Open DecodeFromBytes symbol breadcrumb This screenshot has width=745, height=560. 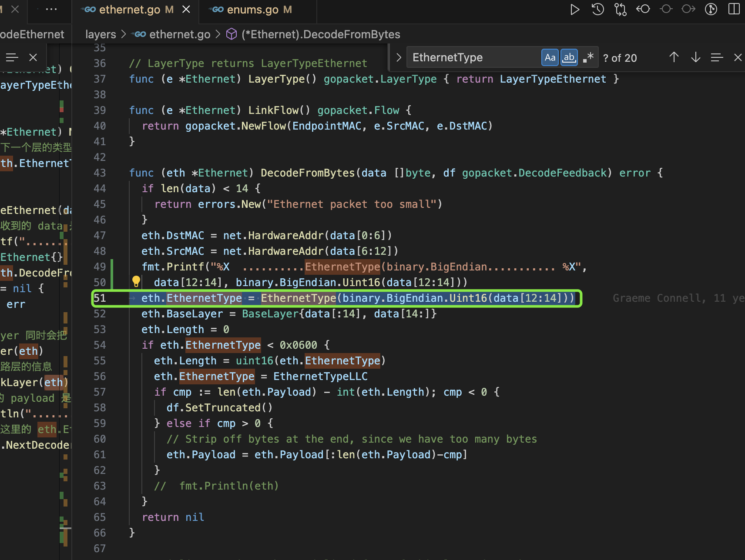coord(313,34)
